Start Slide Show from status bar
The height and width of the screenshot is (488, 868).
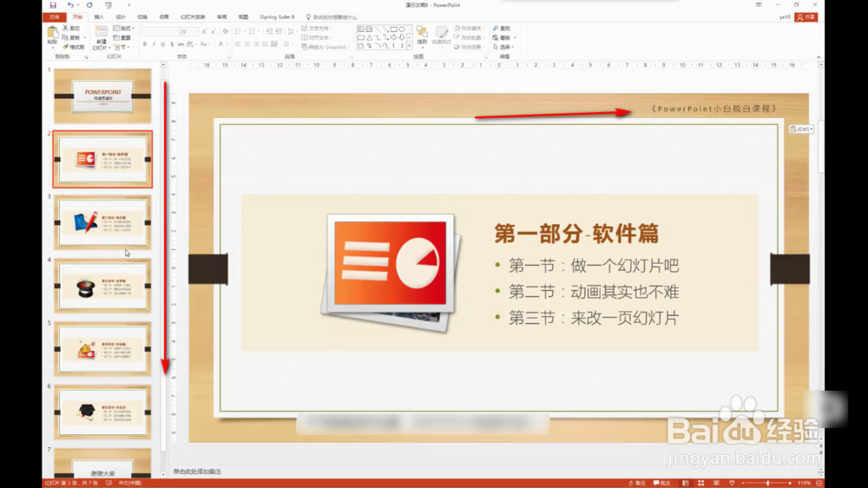(732, 483)
